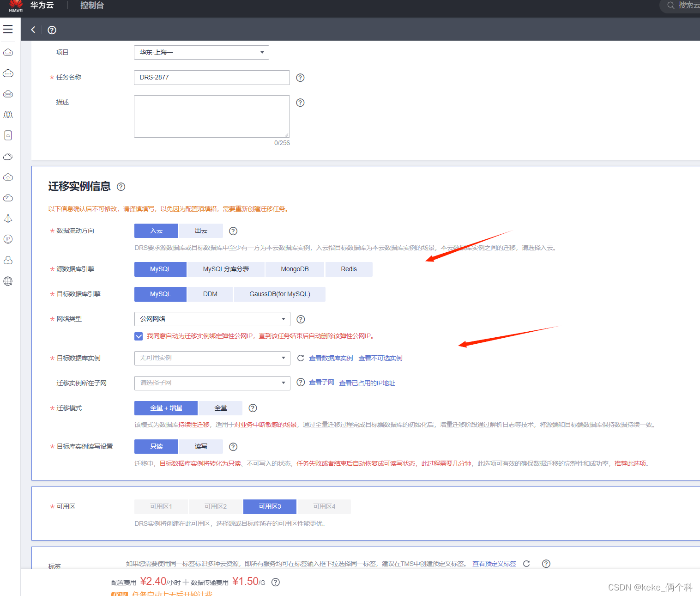700x596 pixels.
Task: Click help icon next to 全量 mode button
Action: (253, 408)
